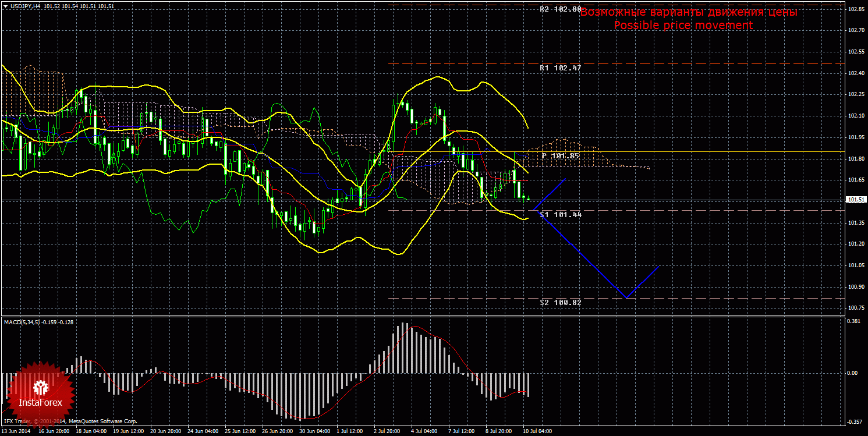
Task: Select the 0.381 MACD scale value
Action: coord(855,321)
